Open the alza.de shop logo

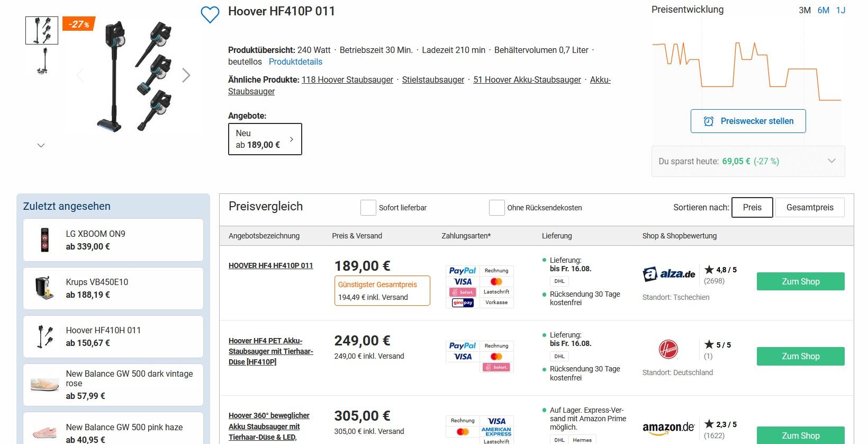(x=669, y=274)
